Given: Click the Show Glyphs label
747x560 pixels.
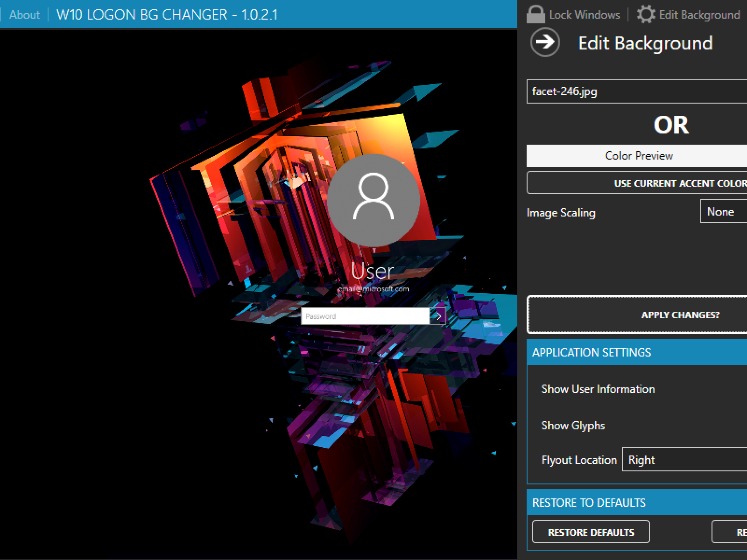Looking at the screenshot, I should pos(573,426).
